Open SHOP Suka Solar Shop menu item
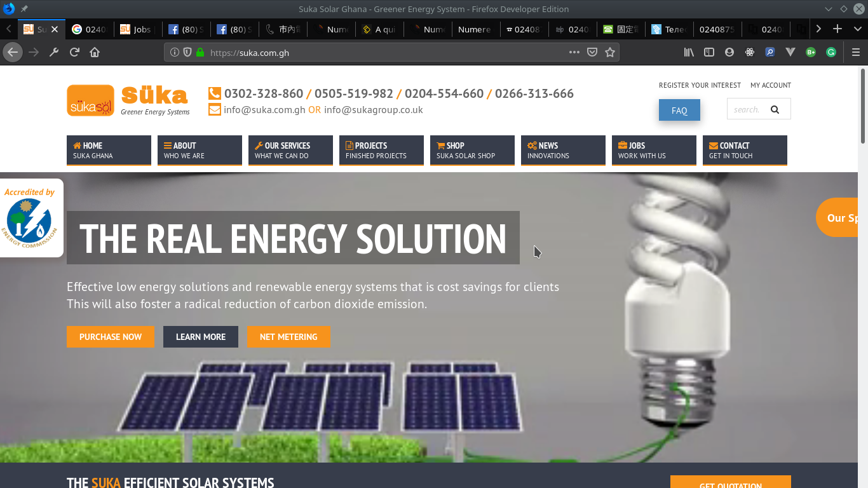868x488 pixels. coord(472,150)
